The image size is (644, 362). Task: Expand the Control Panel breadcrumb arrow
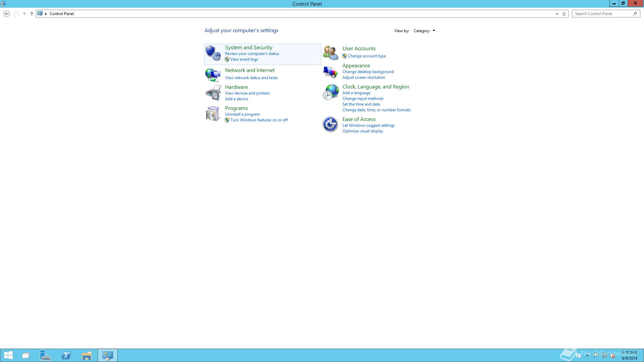tap(46, 14)
